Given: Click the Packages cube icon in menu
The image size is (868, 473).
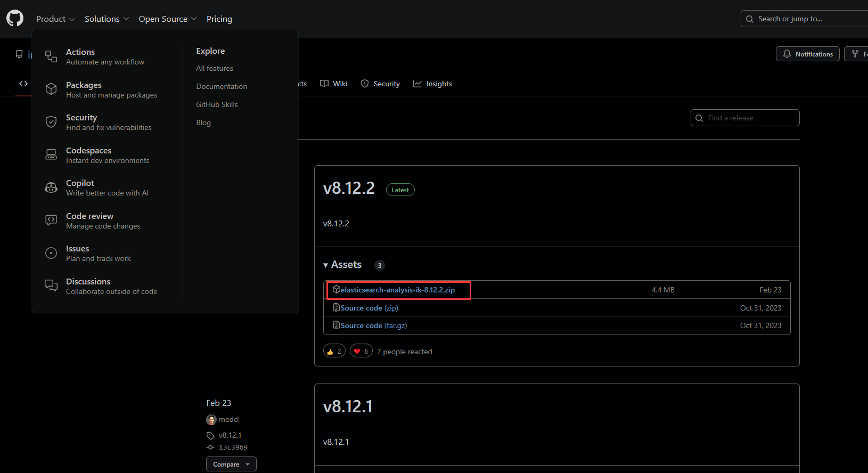Looking at the screenshot, I should pyautogui.click(x=51, y=89).
